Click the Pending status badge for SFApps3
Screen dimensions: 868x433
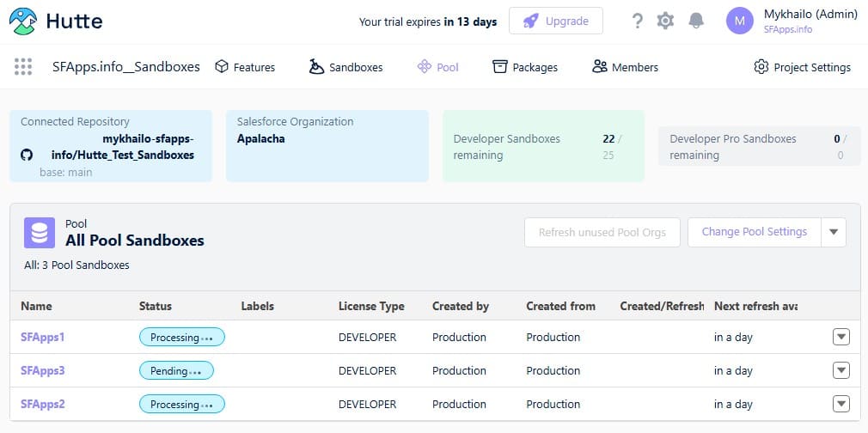click(x=176, y=370)
